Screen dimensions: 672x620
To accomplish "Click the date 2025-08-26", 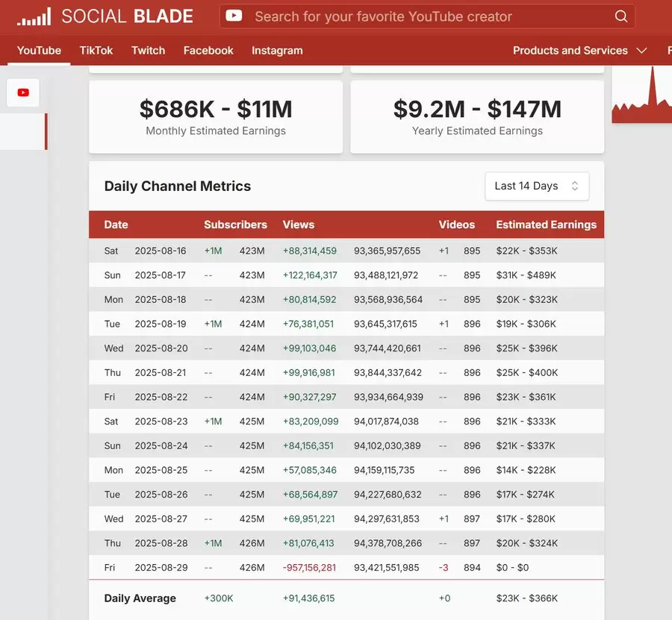I will [161, 495].
